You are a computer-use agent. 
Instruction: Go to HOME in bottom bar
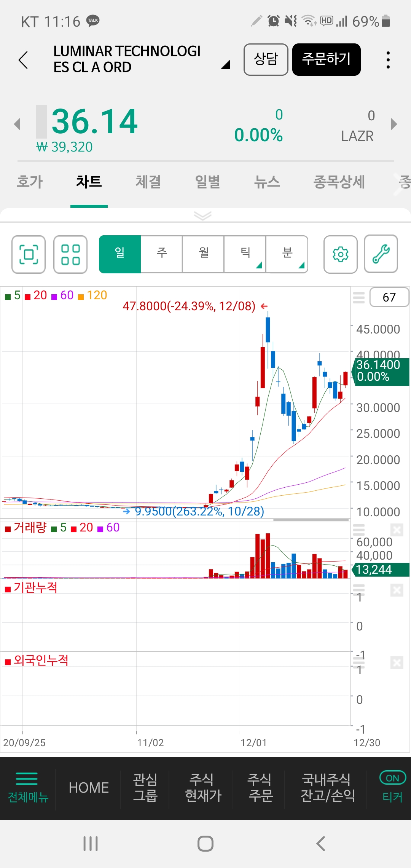pos(89,788)
